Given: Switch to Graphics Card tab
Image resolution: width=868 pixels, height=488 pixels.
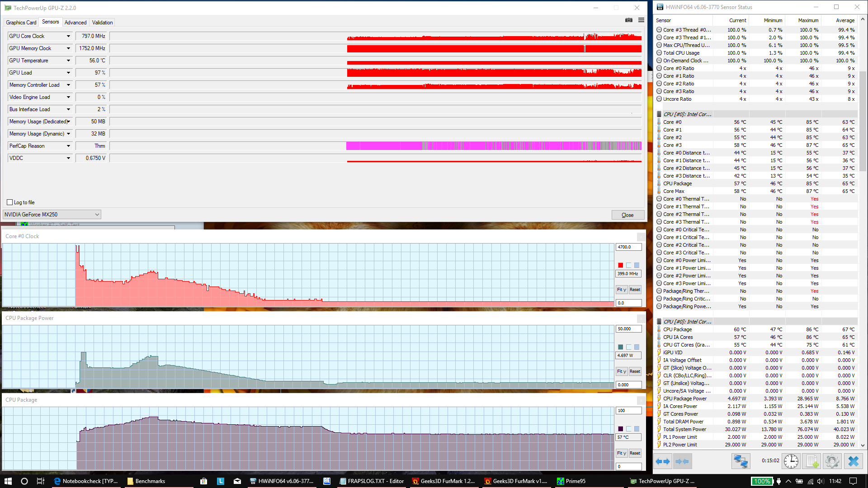Looking at the screenshot, I should [21, 22].
